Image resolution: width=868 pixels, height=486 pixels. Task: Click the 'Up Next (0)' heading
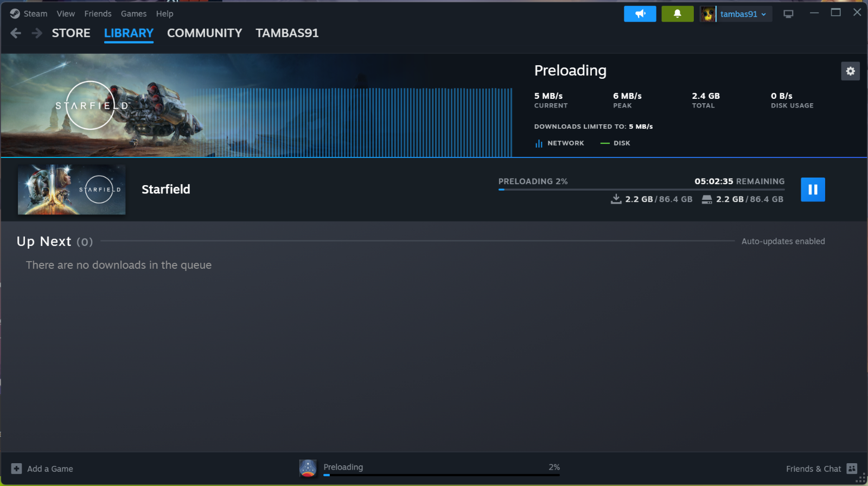tap(55, 241)
